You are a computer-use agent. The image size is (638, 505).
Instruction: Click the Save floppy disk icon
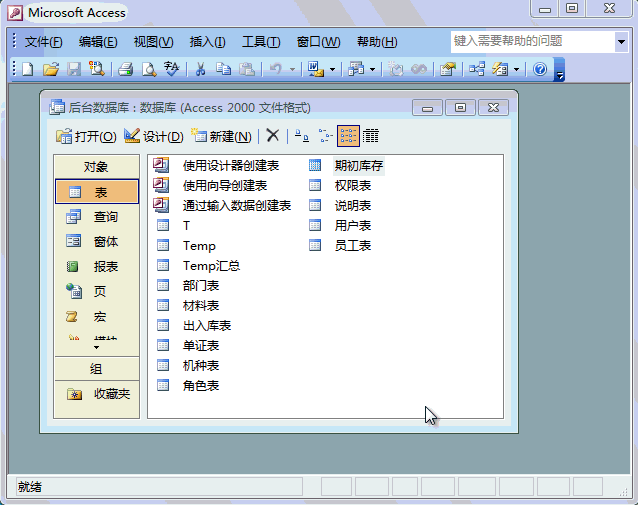coord(74,69)
